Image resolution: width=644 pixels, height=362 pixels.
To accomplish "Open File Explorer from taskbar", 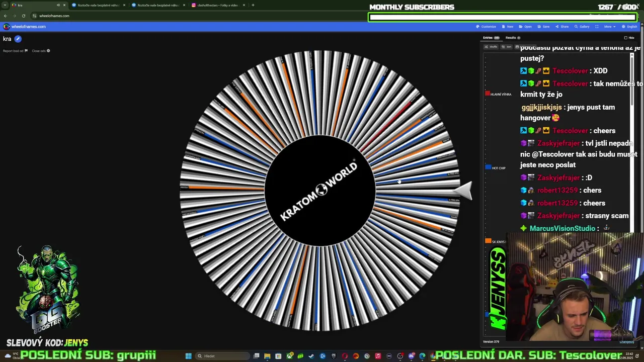I will [x=267, y=356].
